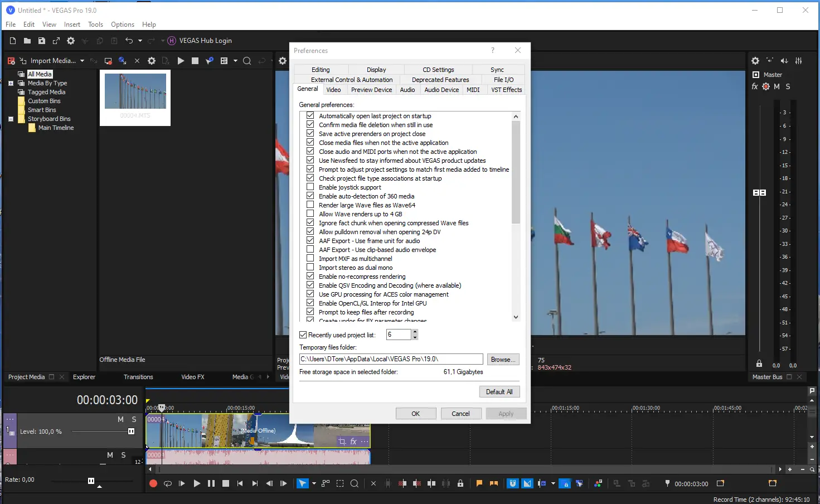Open the Audio Device preferences tab

tap(441, 90)
